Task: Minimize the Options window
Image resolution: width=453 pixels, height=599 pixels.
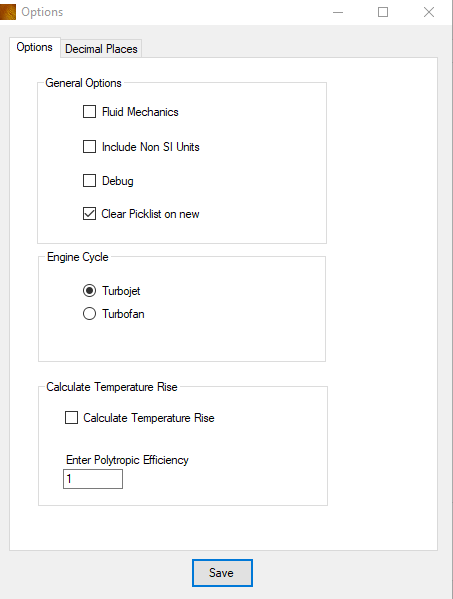Action: pos(338,12)
